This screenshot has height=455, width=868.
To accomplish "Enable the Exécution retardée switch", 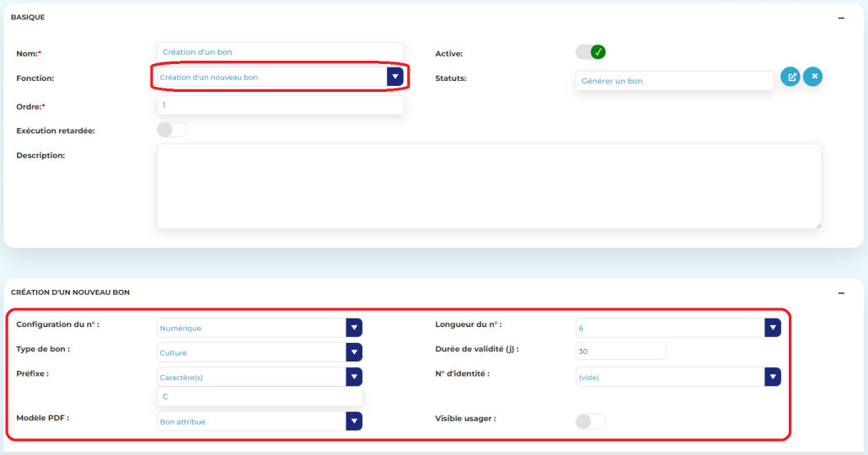I will tap(172, 130).
